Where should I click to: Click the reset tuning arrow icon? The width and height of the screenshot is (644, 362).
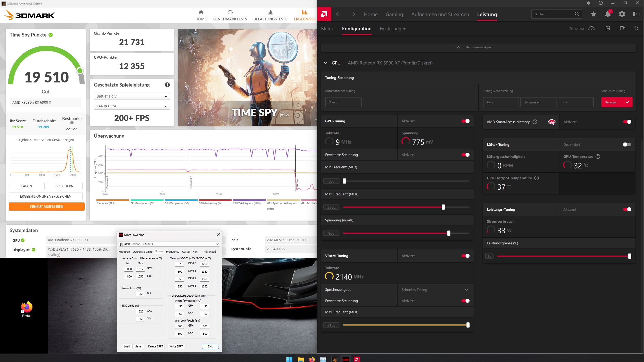[636, 28]
